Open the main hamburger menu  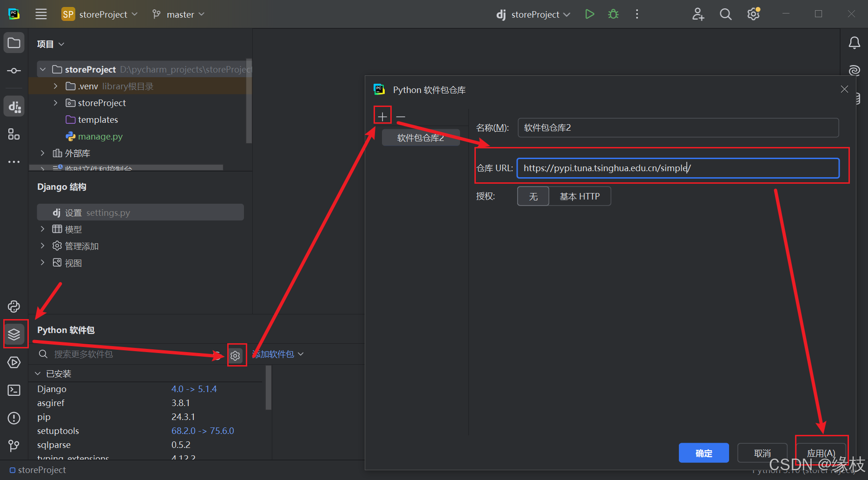(41, 14)
